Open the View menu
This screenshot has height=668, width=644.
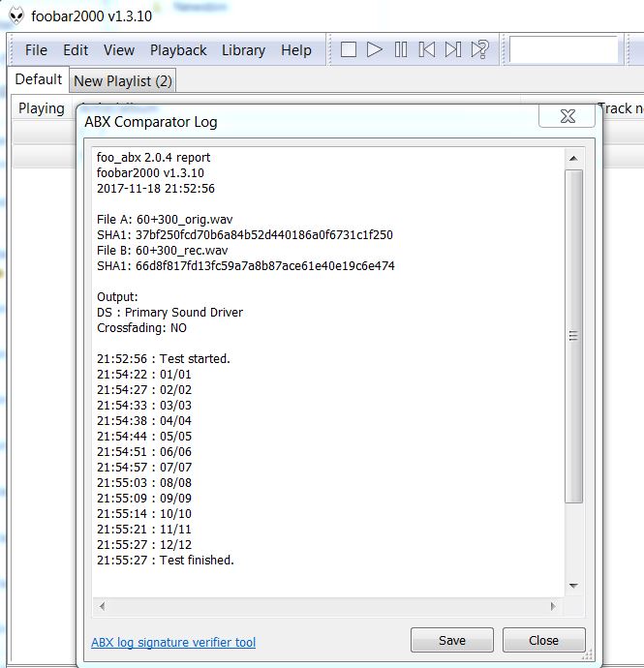(x=119, y=50)
